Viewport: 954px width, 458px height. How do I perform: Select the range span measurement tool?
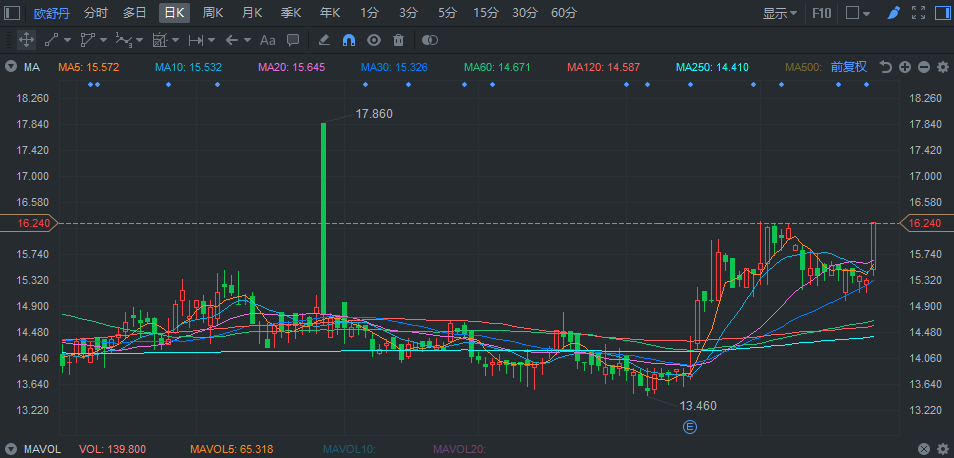196,40
